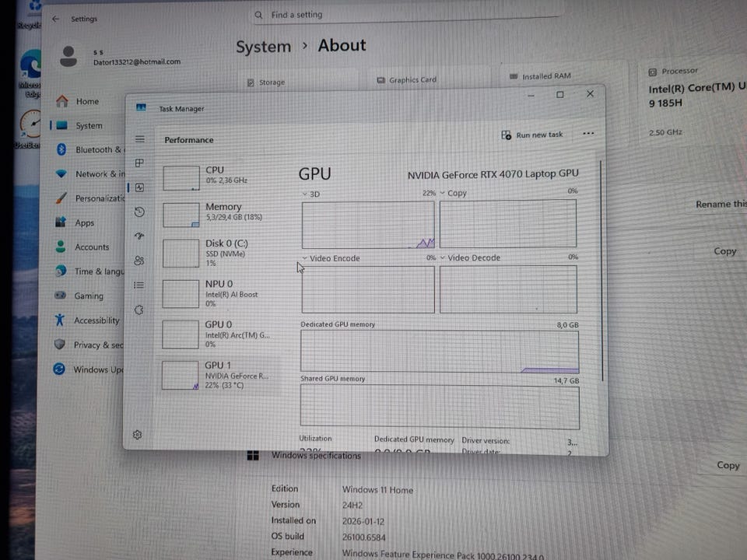
Task: Select Disk 0 (C:) performance entry
Action: (219, 253)
